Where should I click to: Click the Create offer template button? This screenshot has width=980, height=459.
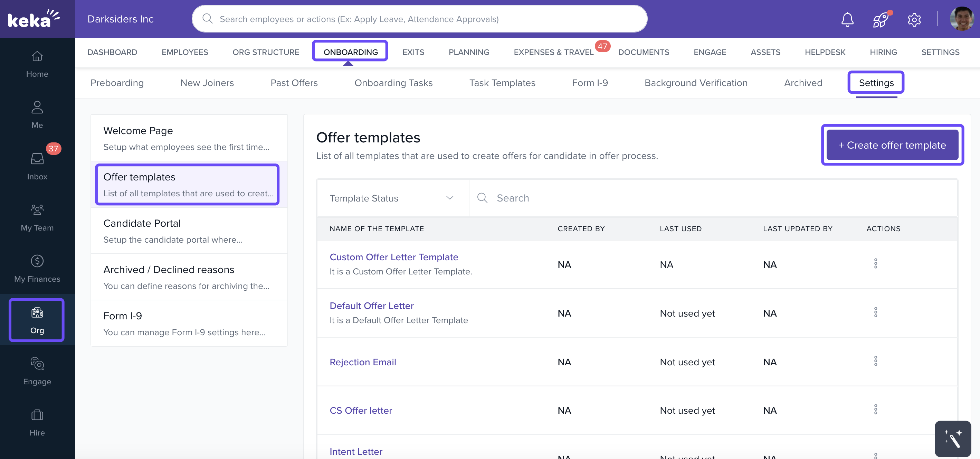pyautogui.click(x=892, y=145)
